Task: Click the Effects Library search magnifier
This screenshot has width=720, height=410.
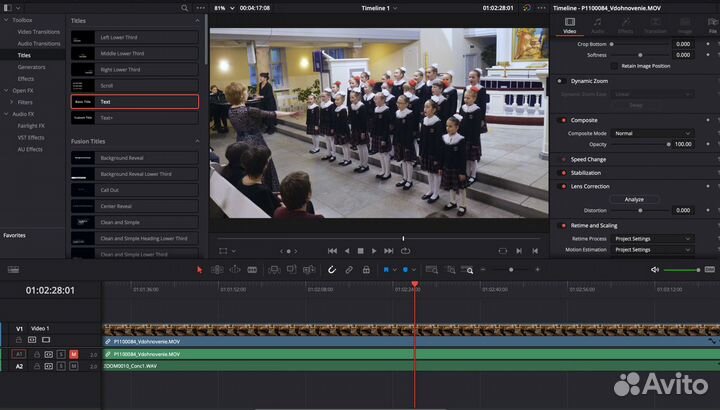Action: click(185, 7)
